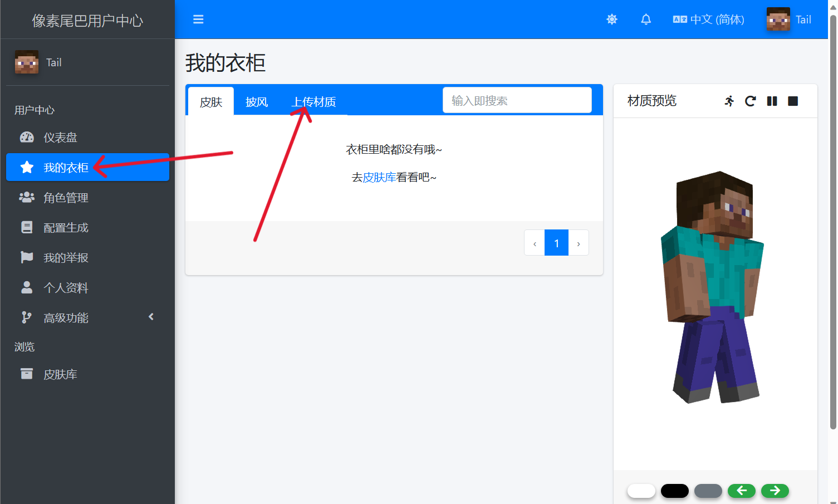Screen dimensions: 838x504
Task: Switch the dark mode theme icon
Action: tap(611, 19)
